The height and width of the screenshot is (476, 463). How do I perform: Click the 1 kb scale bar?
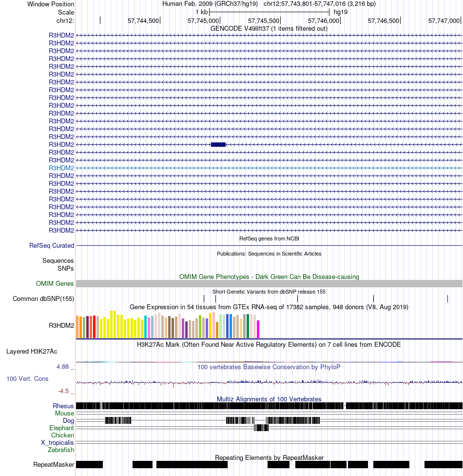point(269,12)
